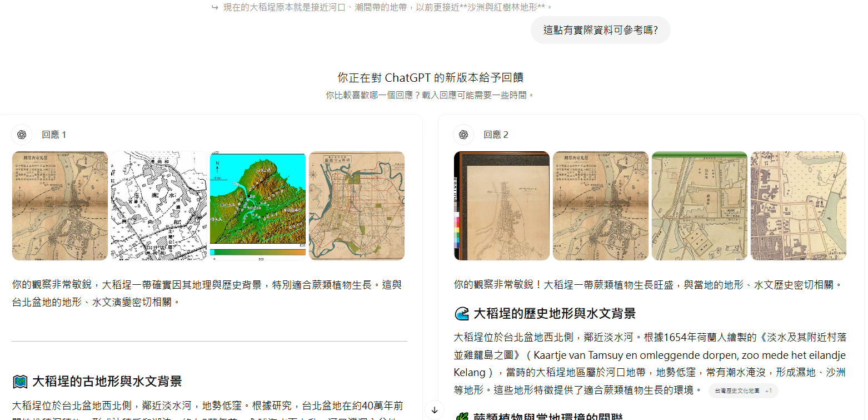Select the 回應 2 response card
This screenshot has height=420, width=868.
(651, 267)
